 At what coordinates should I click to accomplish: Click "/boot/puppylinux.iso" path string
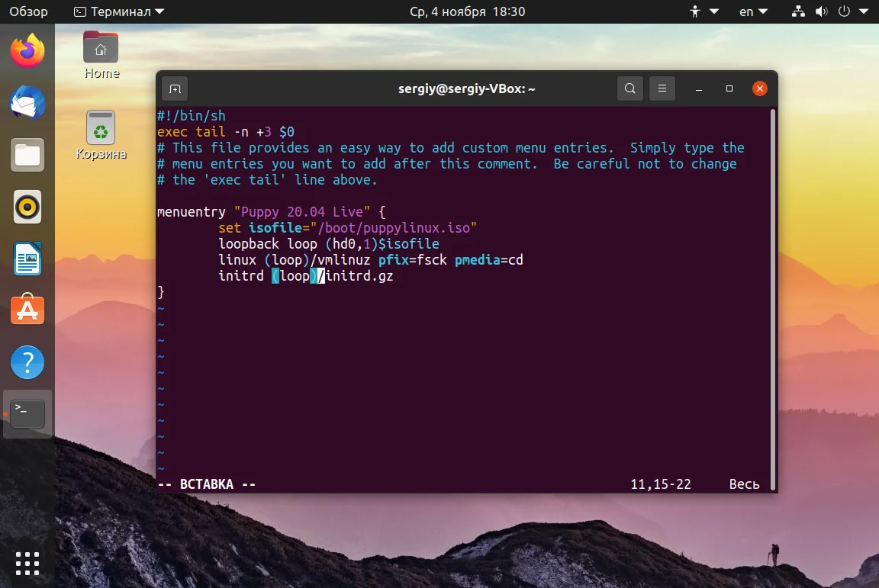coord(394,228)
